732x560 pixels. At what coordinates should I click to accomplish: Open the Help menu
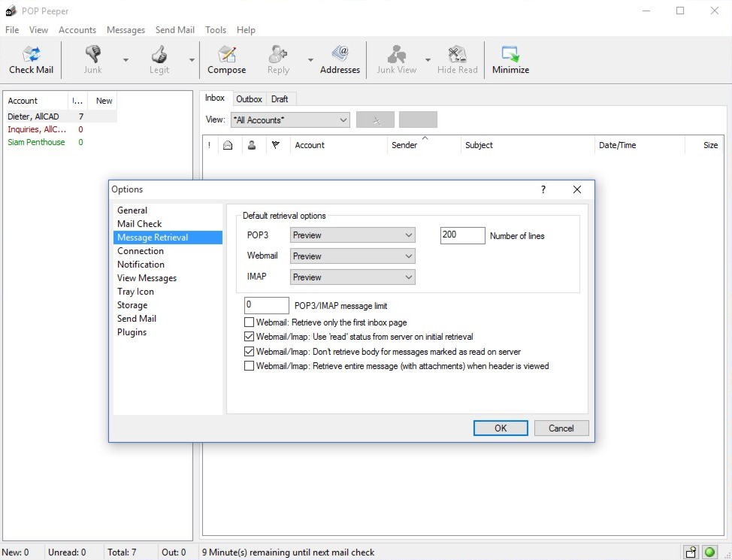246,30
